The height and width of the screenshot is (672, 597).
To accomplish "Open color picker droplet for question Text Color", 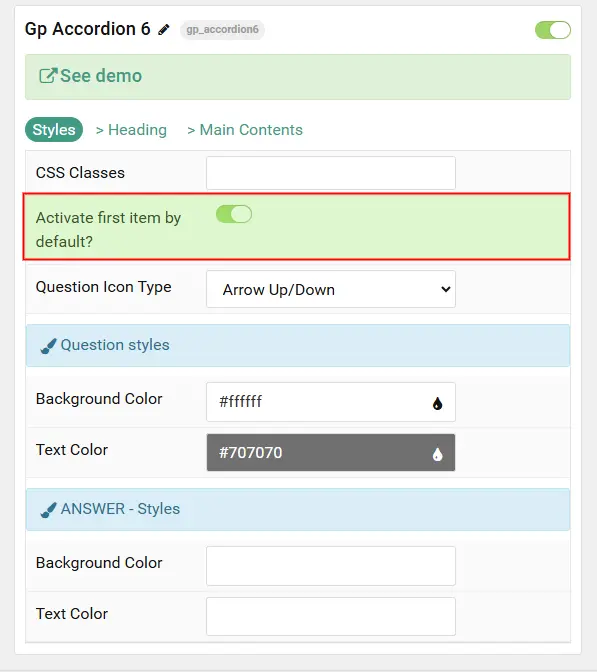I will coord(437,454).
